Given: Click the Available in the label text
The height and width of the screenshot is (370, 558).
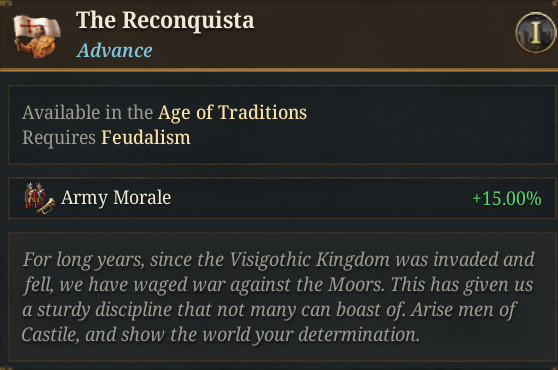Looking at the screenshot, I should click(x=88, y=113).
